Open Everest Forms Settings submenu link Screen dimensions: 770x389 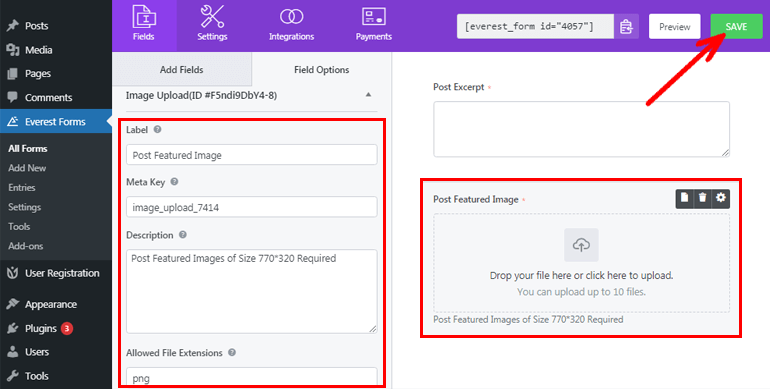25,207
